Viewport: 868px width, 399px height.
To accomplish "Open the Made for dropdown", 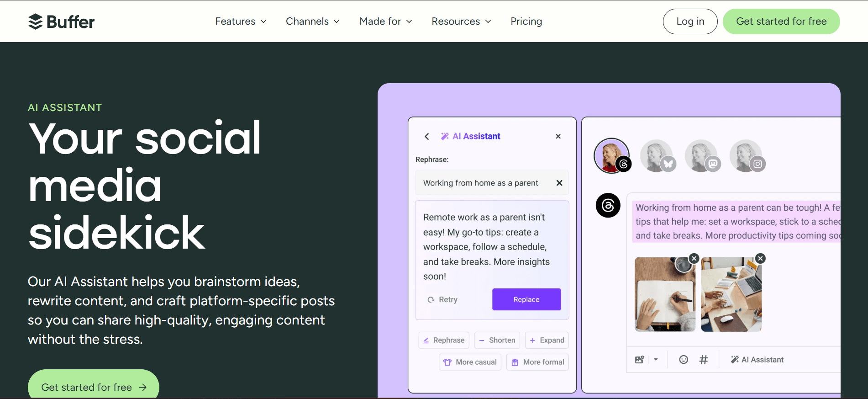I will point(386,21).
